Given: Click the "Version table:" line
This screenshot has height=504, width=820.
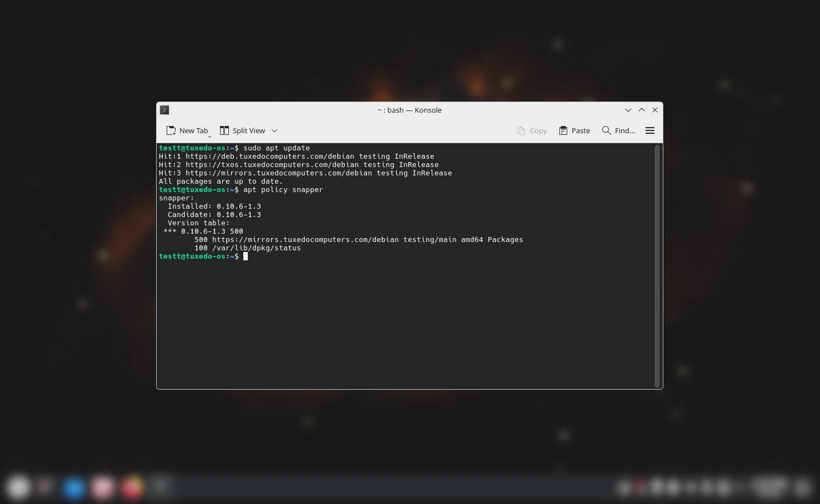Looking at the screenshot, I should tap(199, 223).
